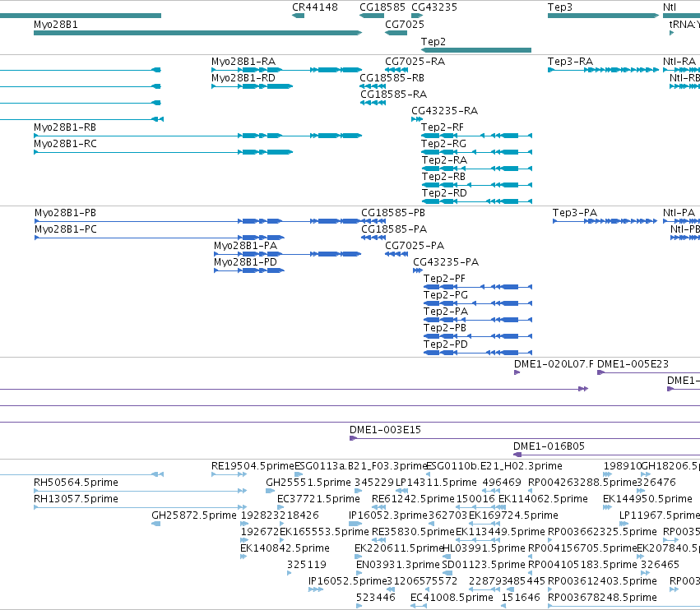Open the DME1-005E23 clone label
The width and height of the screenshot is (700, 610).
(633, 364)
